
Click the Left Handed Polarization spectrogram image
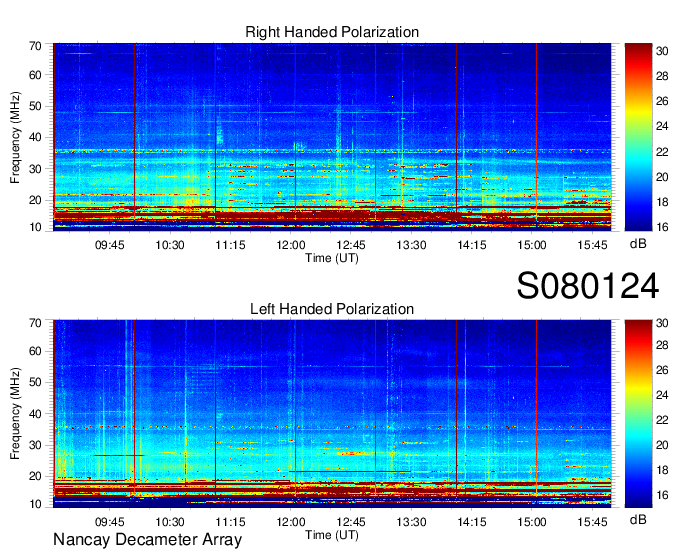coord(332,414)
